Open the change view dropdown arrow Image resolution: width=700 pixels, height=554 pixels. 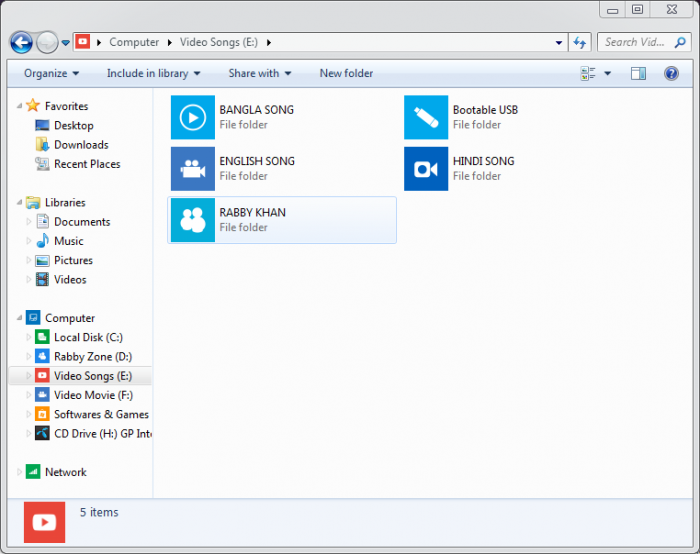[x=607, y=73]
